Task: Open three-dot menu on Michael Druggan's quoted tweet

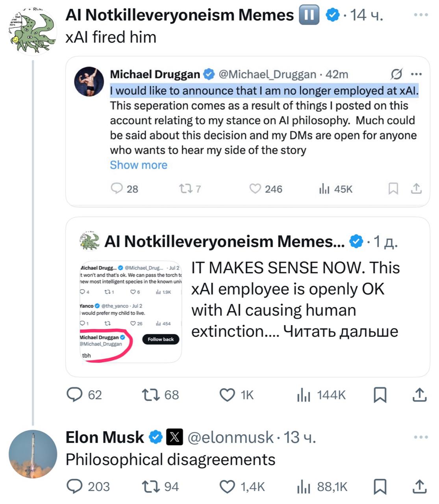Action: (416, 74)
